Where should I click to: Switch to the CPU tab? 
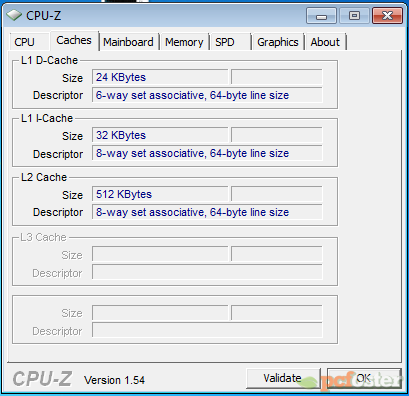29,42
